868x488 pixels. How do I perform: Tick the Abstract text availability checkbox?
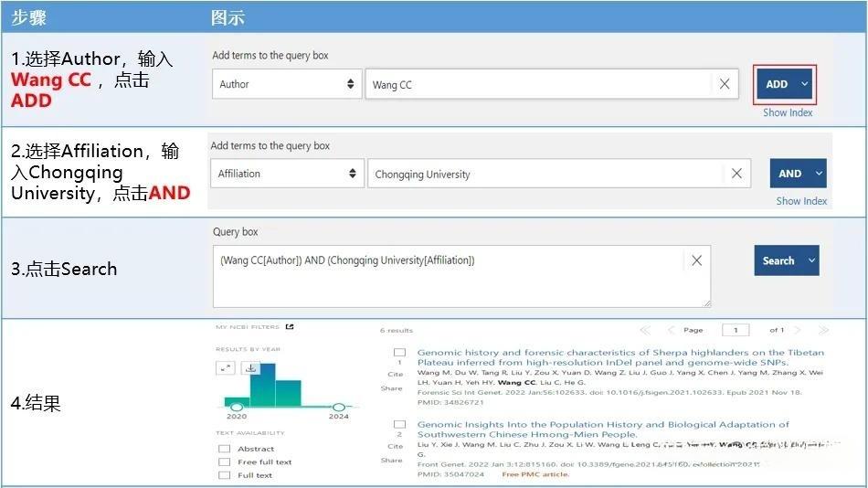click(x=224, y=449)
